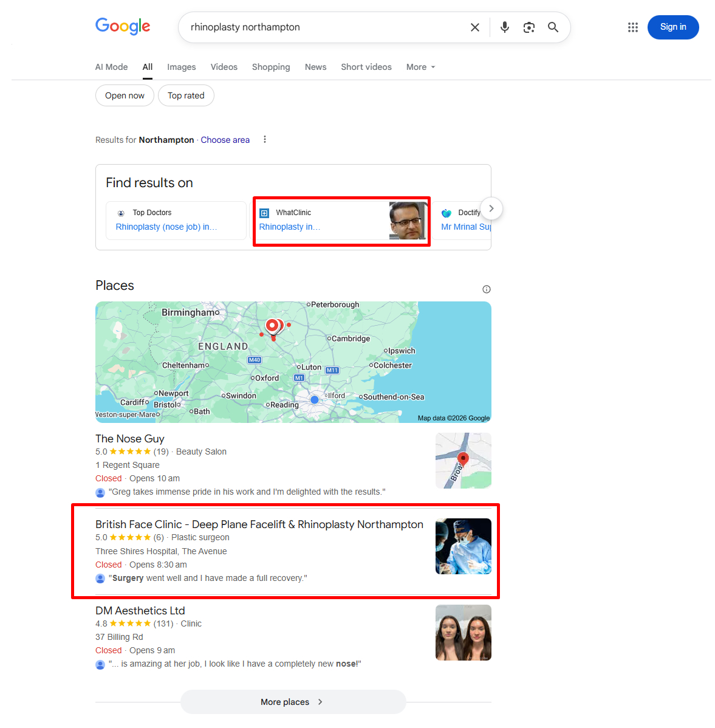This screenshot has width=715, height=728.
Task: Open the Places info icon
Action: coord(486,289)
